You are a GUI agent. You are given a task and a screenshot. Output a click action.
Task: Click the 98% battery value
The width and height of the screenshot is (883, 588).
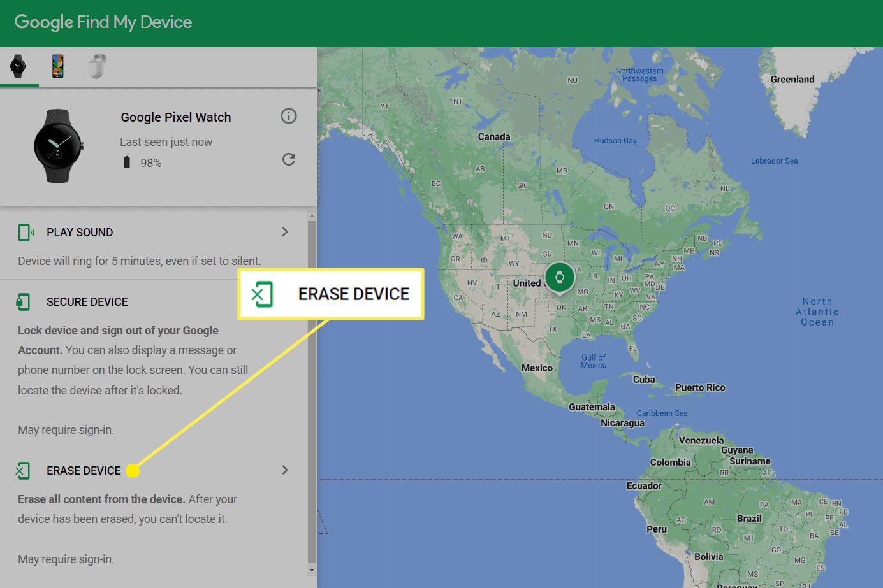click(151, 163)
